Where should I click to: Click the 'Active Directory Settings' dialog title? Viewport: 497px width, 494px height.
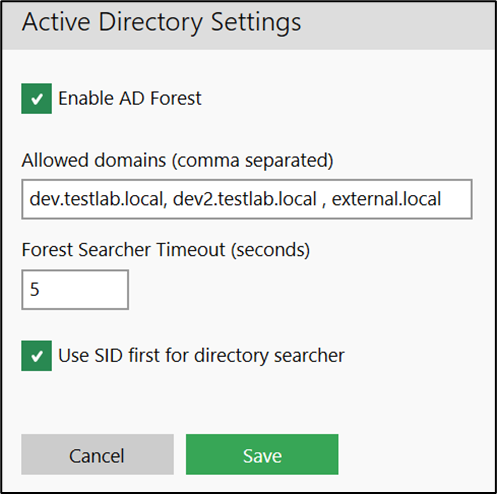pos(161,22)
